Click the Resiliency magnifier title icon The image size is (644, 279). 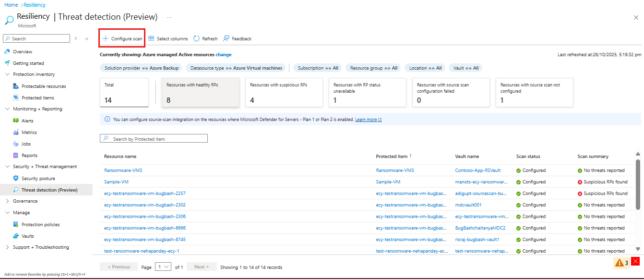point(9,20)
